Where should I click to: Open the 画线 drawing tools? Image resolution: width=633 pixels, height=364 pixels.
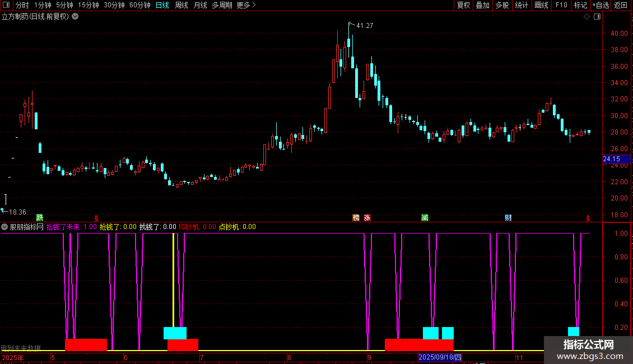(x=541, y=5)
